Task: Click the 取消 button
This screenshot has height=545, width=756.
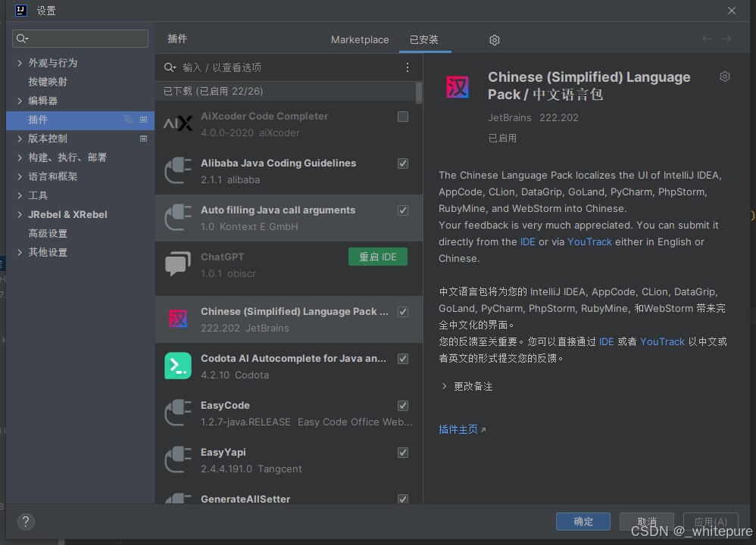Action: coord(647,522)
